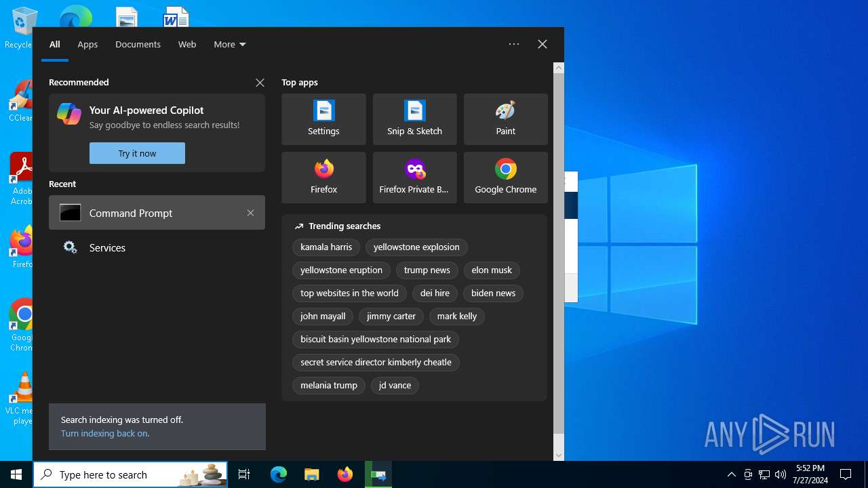This screenshot has width=868, height=488.
Task: Open Microsoft Edge from taskbar
Action: tap(279, 474)
